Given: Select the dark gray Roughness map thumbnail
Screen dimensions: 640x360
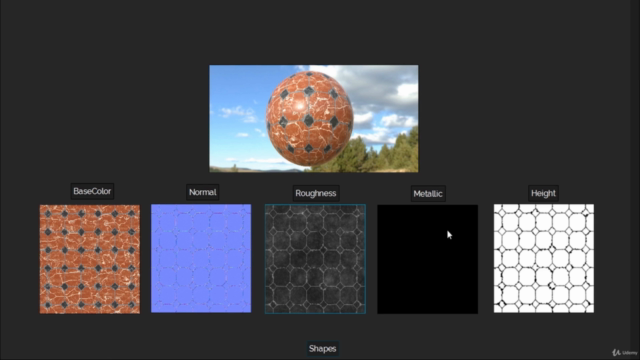Looking at the screenshot, I should [x=315, y=259].
